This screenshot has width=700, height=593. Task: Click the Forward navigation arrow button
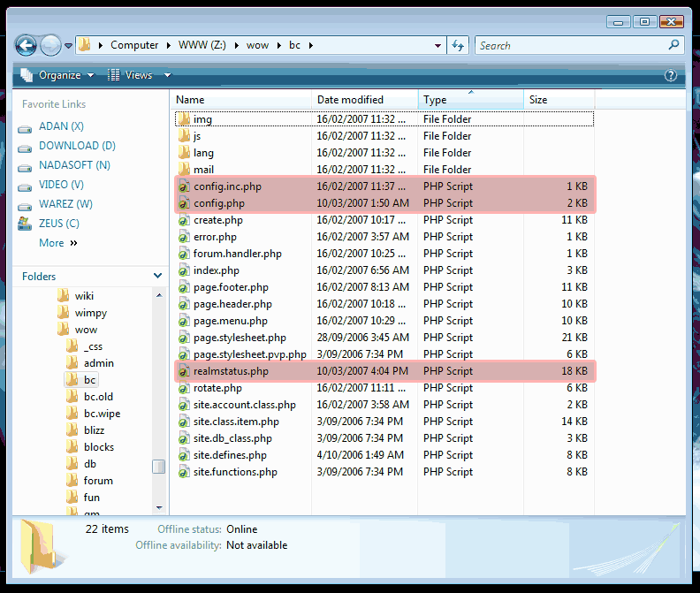(x=50, y=45)
